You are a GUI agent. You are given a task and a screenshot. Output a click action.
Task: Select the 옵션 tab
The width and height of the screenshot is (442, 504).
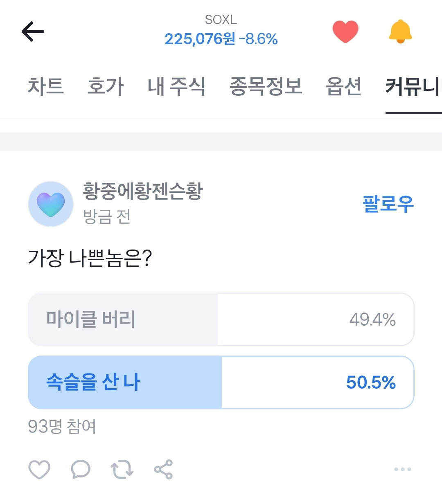coord(344,86)
